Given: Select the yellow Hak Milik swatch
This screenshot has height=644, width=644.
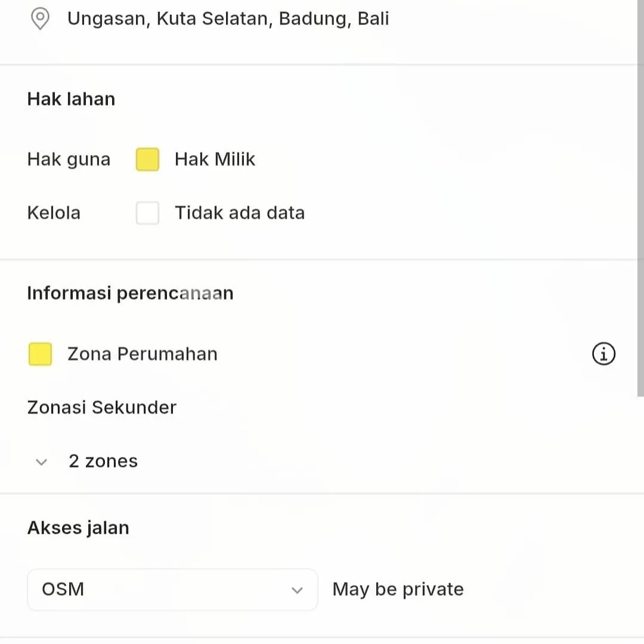Looking at the screenshot, I should coord(147,159).
